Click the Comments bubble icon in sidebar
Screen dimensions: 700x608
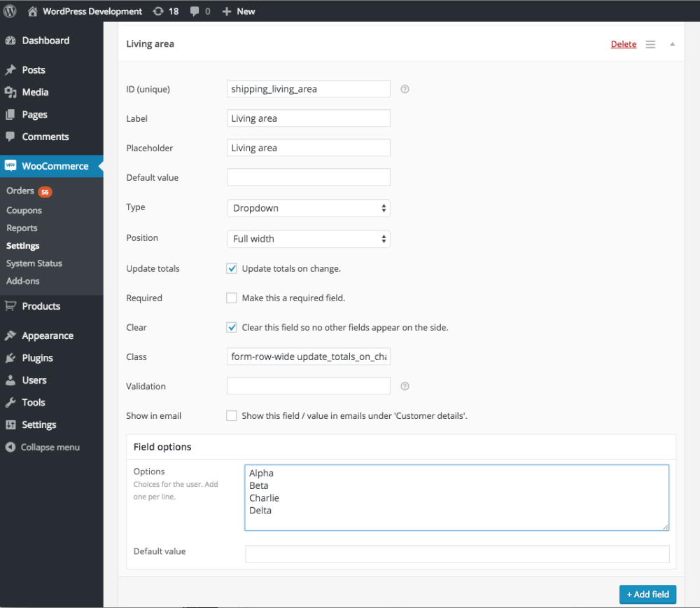[10, 137]
